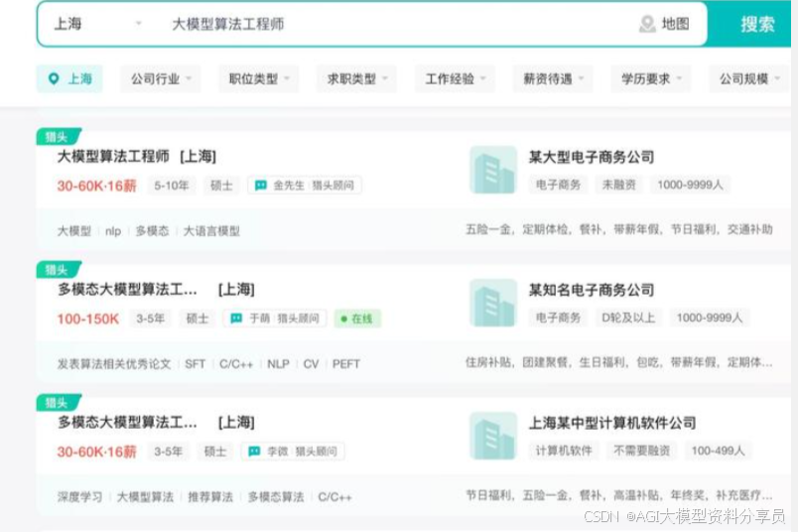
Task: Click the 多模态 skill tag
Action: click(152, 231)
